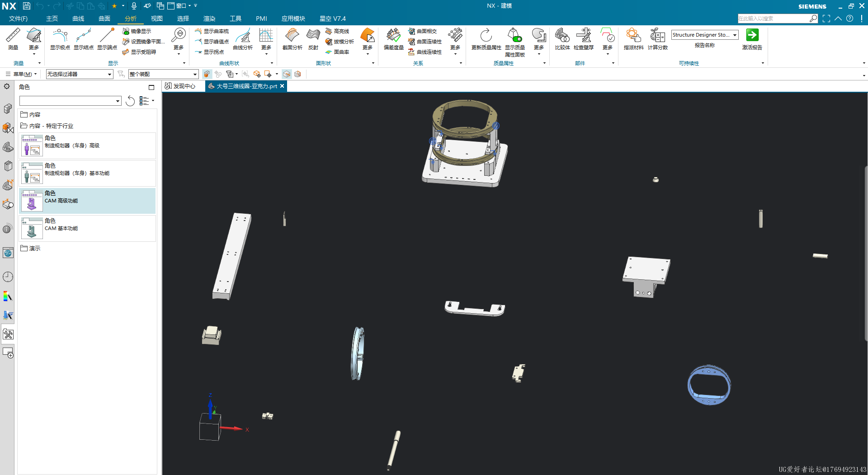Toggle the wireframe cube button in selection bar

click(x=297, y=74)
